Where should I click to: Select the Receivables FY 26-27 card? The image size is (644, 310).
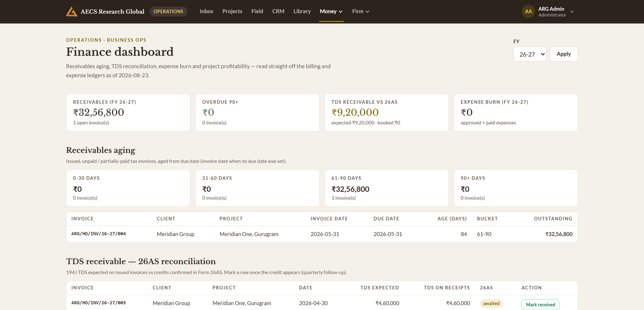point(128,112)
